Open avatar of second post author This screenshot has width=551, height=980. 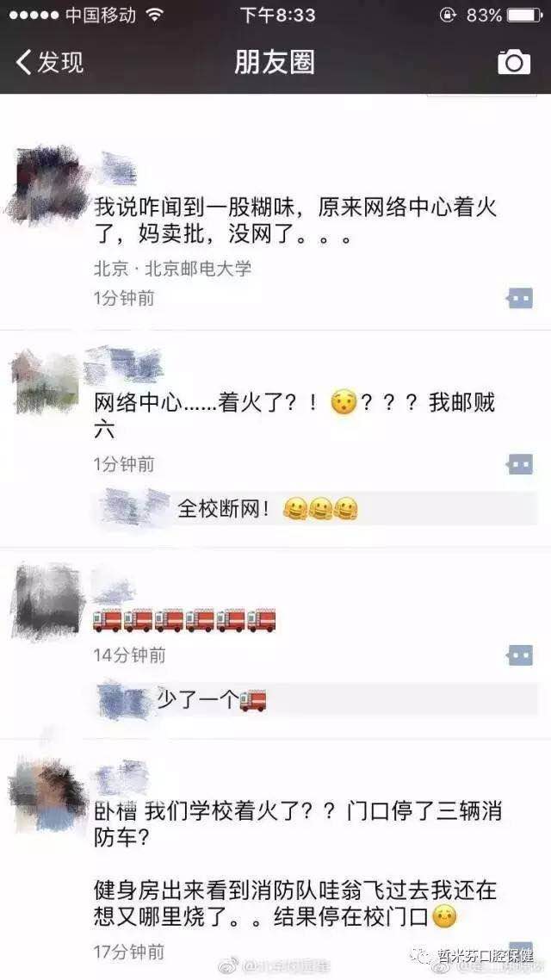[46, 381]
